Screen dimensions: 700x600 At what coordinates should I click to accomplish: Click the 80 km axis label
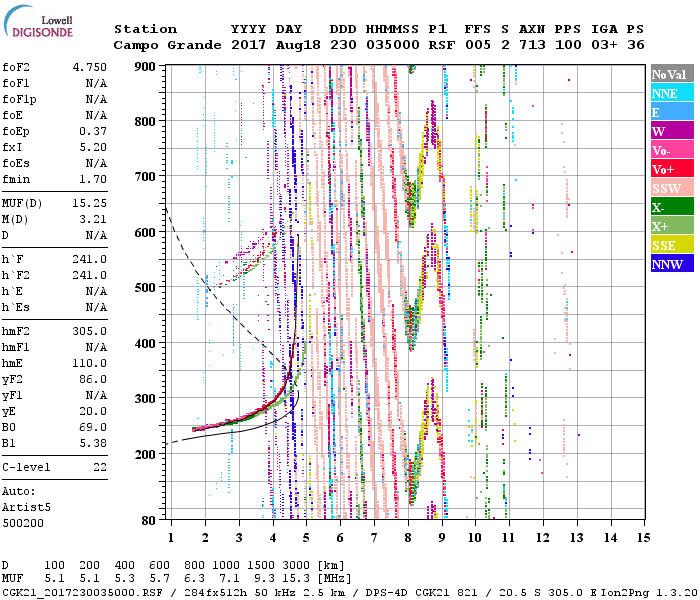(x=149, y=520)
